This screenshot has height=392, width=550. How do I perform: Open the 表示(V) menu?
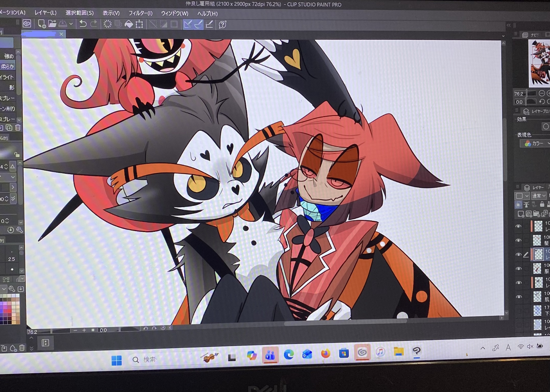[x=111, y=13]
